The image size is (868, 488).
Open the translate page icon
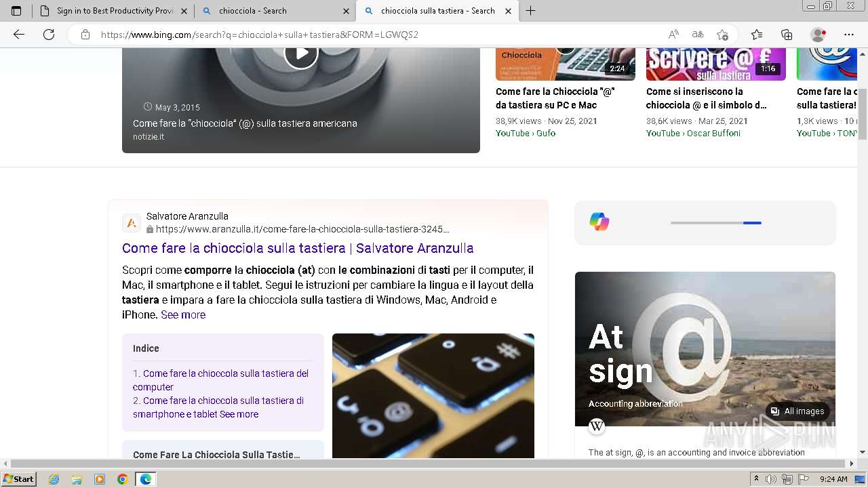click(x=698, y=35)
